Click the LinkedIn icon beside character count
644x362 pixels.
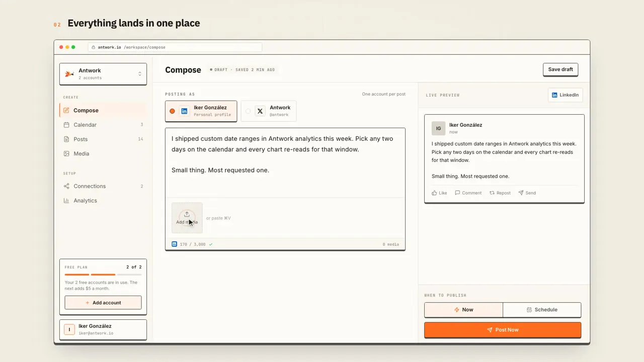pos(175,244)
